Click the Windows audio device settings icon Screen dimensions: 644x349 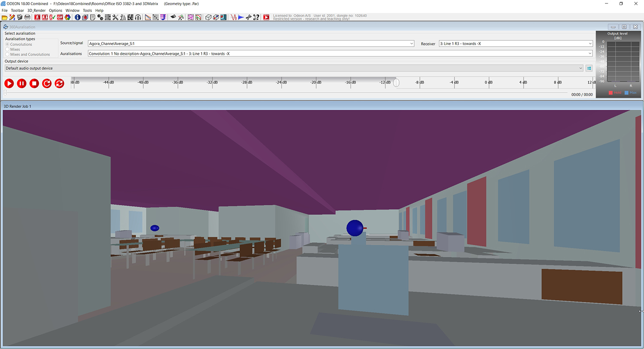[589, 68]
